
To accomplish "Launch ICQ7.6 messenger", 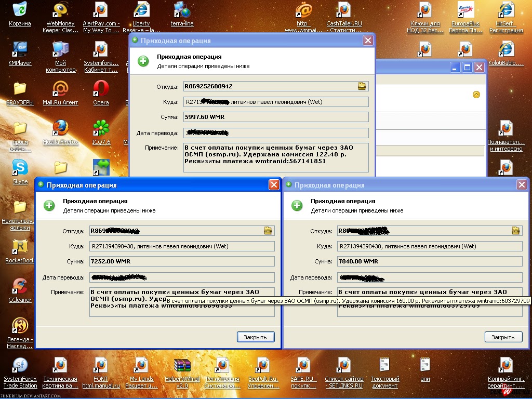I will point(101,132).
